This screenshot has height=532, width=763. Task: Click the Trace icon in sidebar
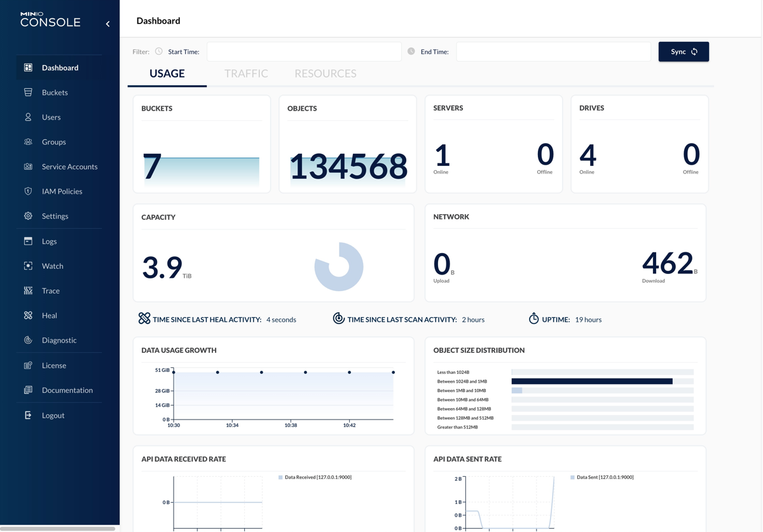pyautogui.click(x=28, y=290)
